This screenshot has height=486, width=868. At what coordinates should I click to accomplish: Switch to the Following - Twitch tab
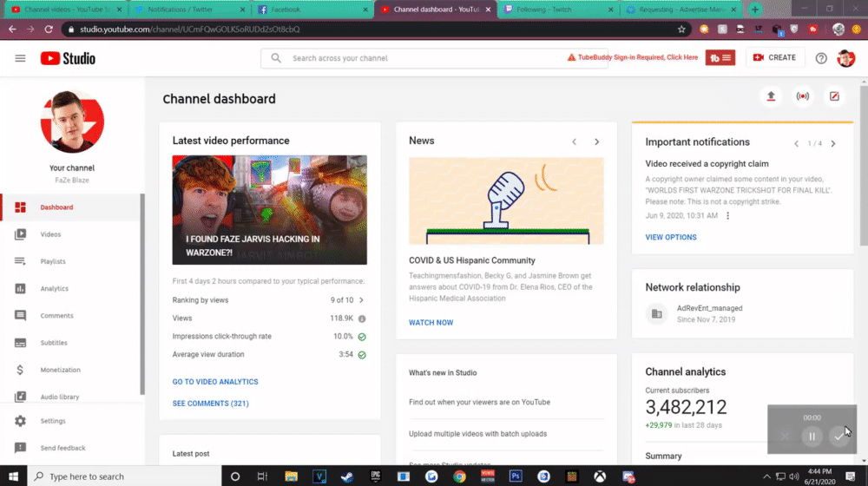pyautogui.click(x=558, y=10)
